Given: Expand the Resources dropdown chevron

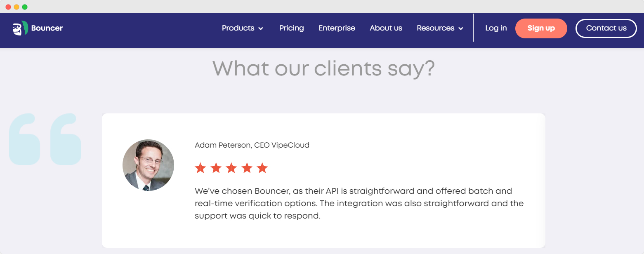Looking at the screenshot, I should 461,28.
